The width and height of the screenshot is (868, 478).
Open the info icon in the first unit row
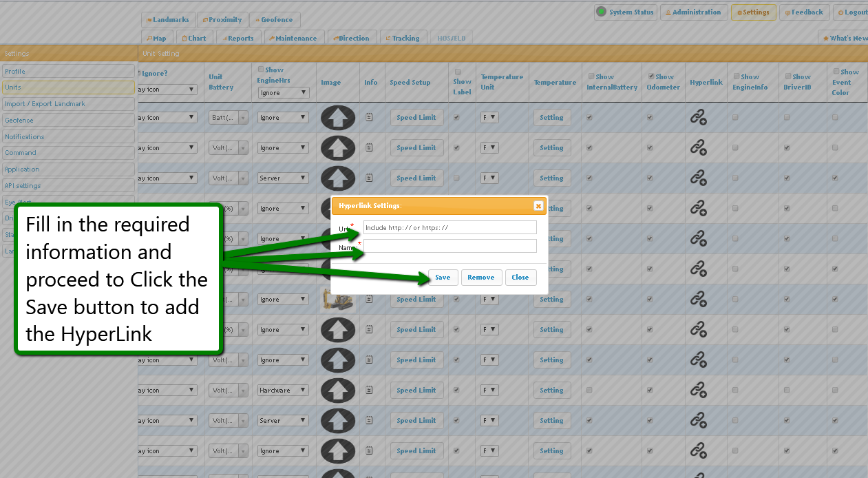coord(370,118)
